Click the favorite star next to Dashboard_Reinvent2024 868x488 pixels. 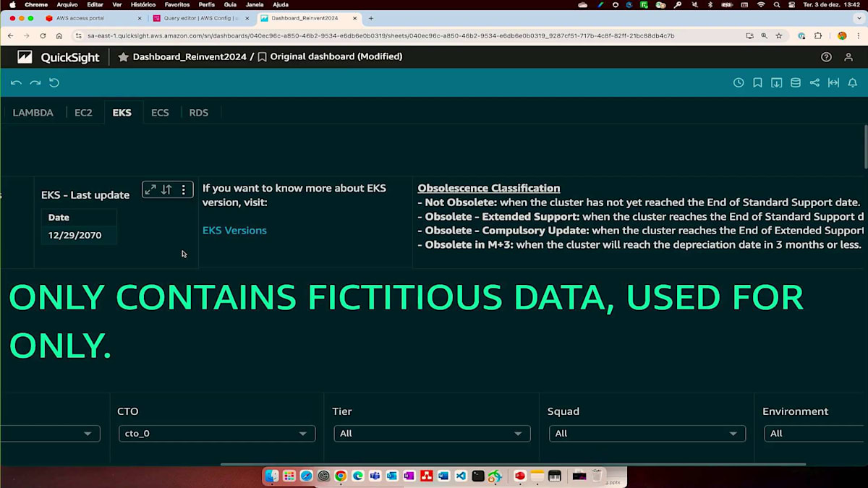click(123, 56)
